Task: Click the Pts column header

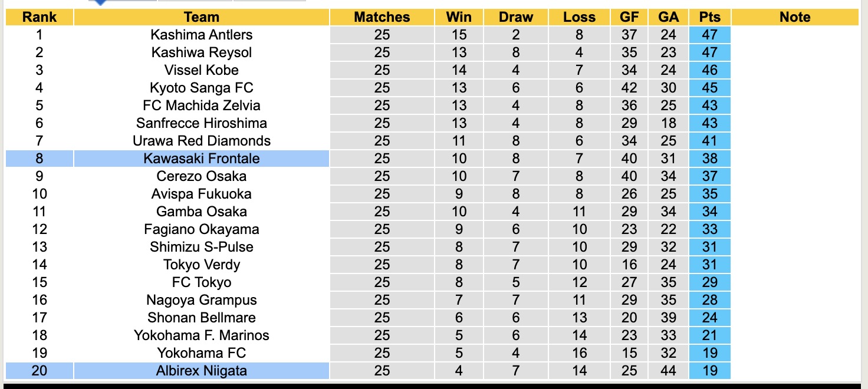Action: point(709,17)
